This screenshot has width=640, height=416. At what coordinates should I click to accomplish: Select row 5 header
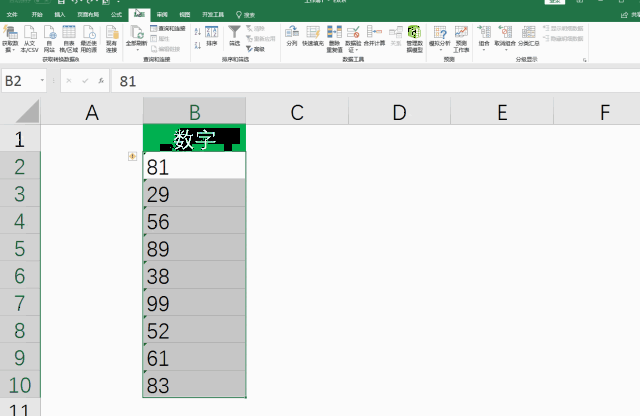(20, 248)
